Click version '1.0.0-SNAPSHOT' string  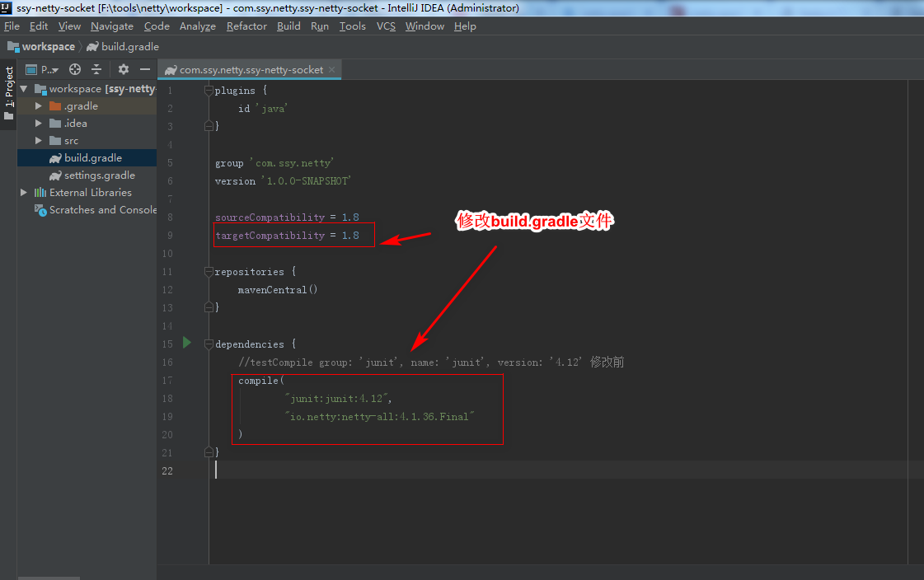point(306,180)
